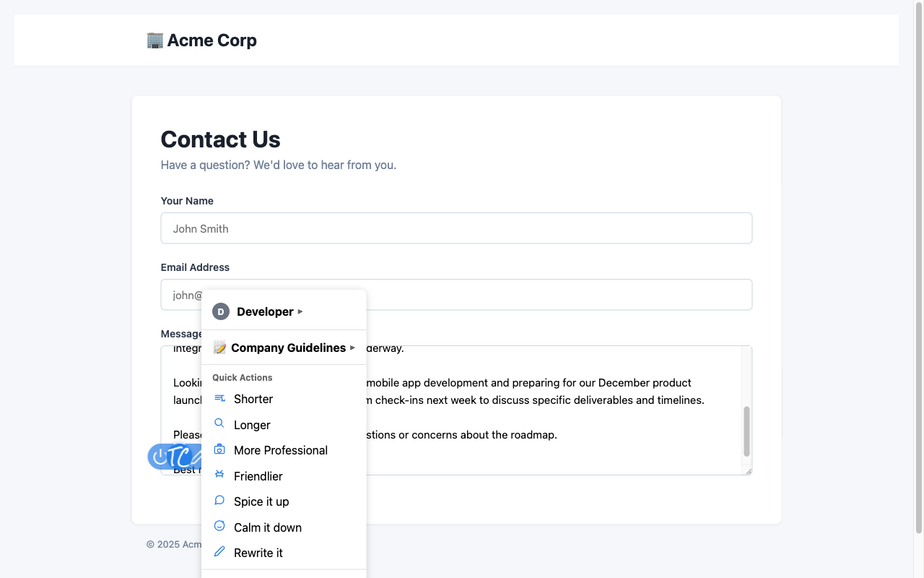Click the building emoji in the header
The width and height of the screenshot is (924, 578).
(x=154, y=40)
